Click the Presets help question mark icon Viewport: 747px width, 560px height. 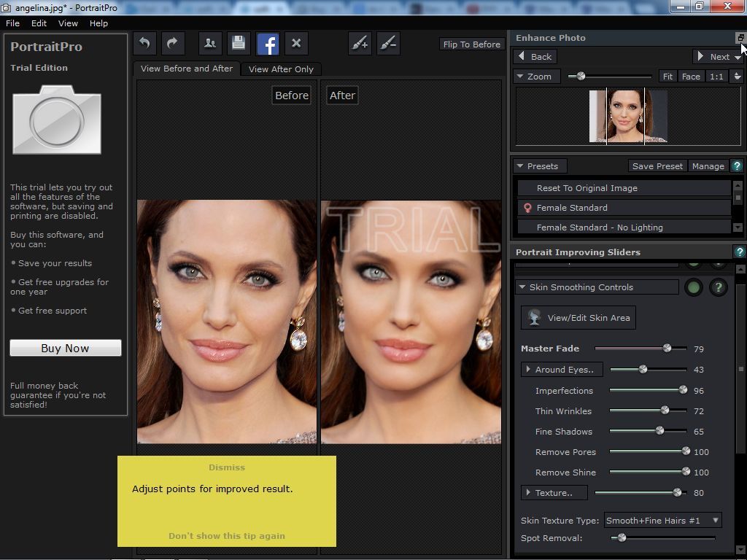[737, 166]
